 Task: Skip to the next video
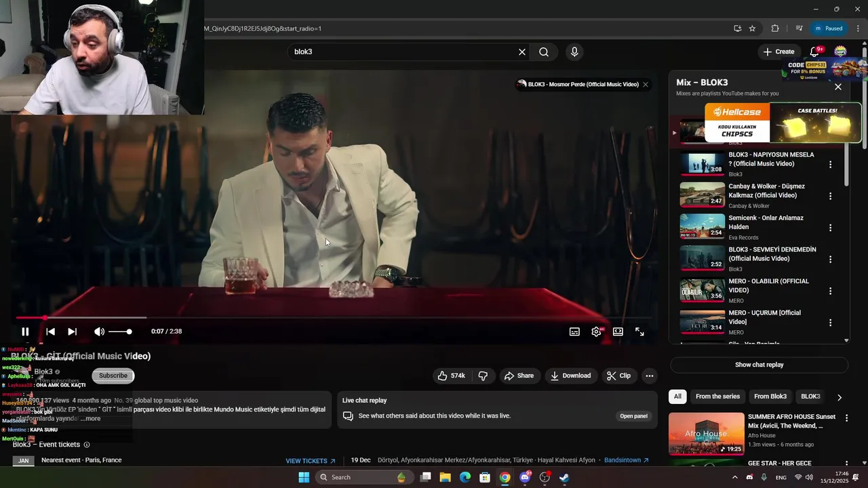click(x=72, y=331)
